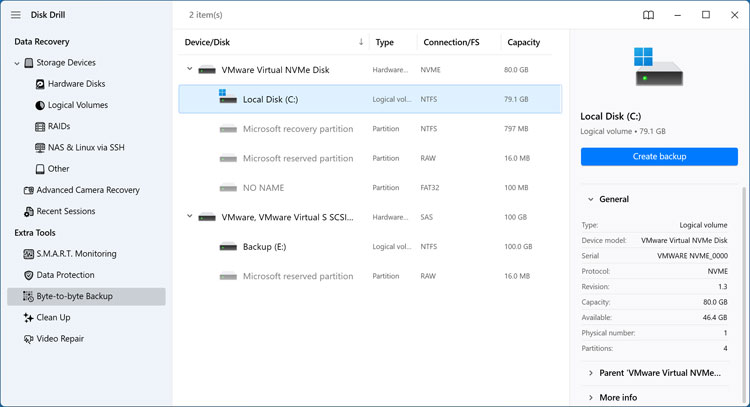The height and width of the screenshot is (407, 750).
Task: Click the S.M.A.R.T. Monitoring icon
Action: (29, 254)
